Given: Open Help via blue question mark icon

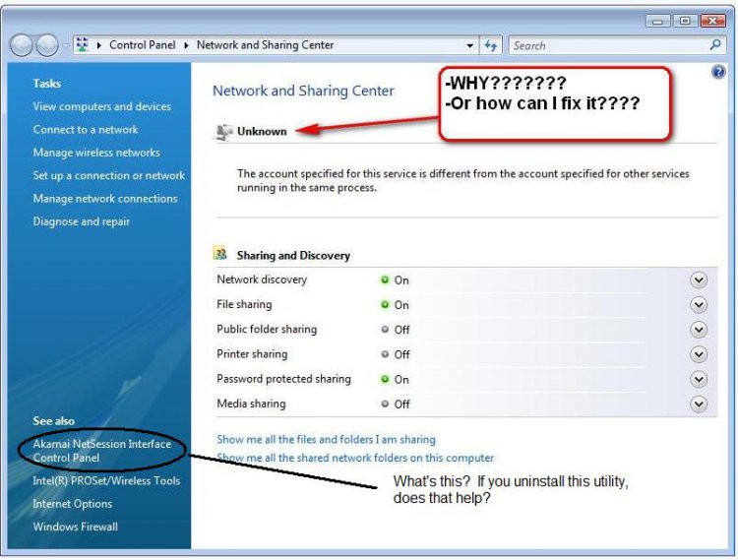Looking at the screenshot, I should pos(718,72).
